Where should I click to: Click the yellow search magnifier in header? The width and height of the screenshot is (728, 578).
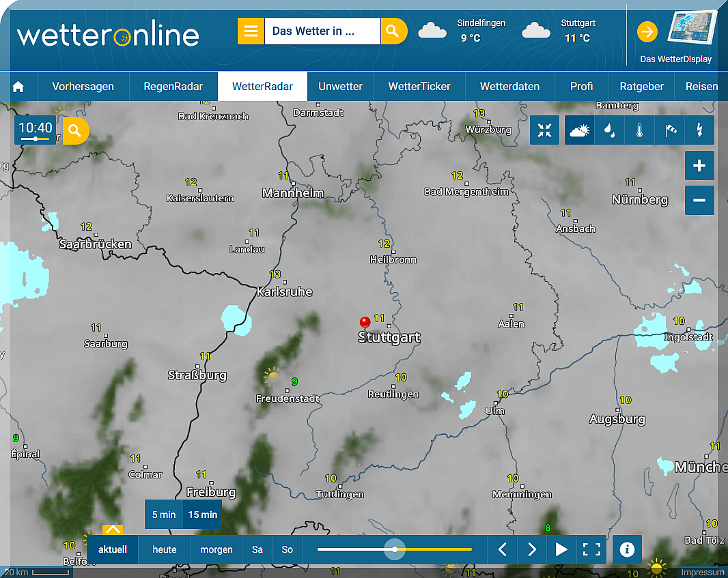point(392,31)
